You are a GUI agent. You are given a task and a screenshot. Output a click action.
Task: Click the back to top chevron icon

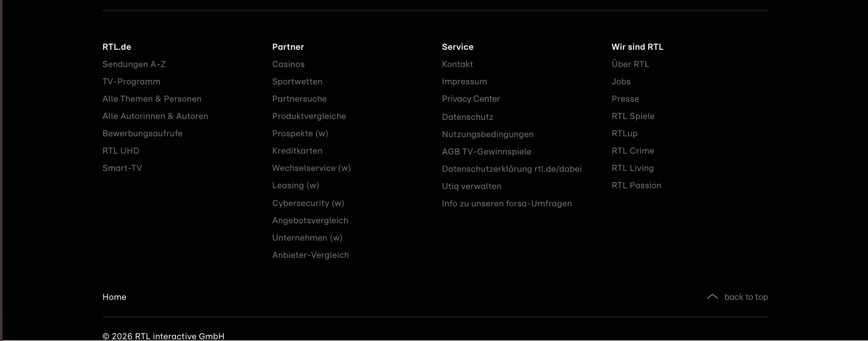[712, 297]
